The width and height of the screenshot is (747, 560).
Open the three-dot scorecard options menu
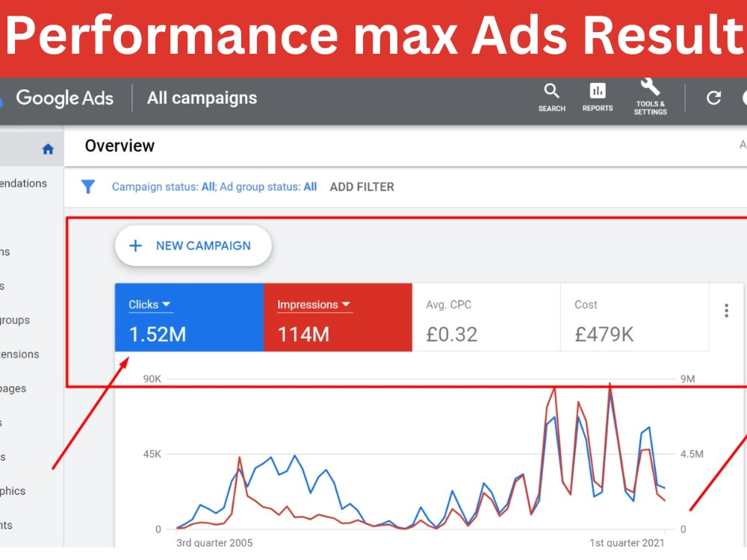726,311
